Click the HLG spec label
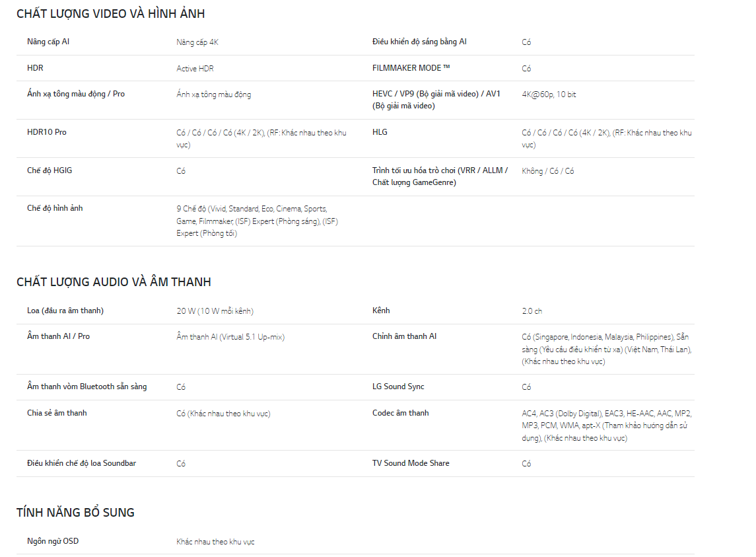The height and width of the screenshot is (557, 756). [380, 132]
